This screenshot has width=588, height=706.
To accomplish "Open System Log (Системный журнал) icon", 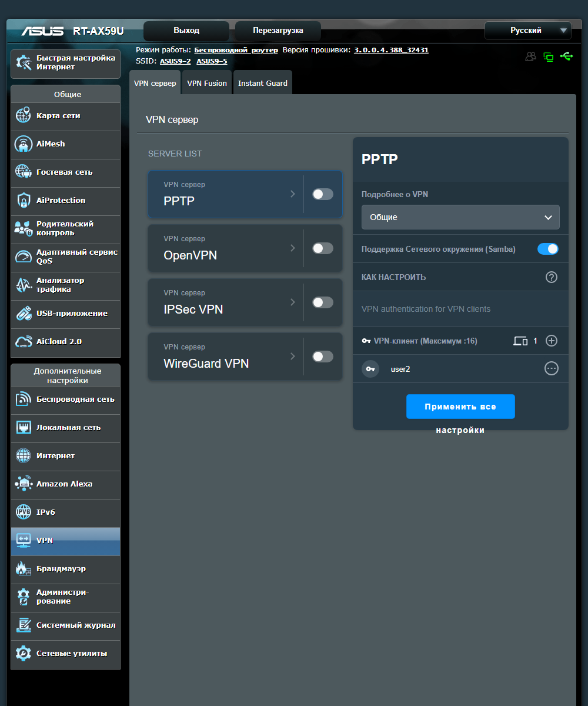I will pos(24,625).
